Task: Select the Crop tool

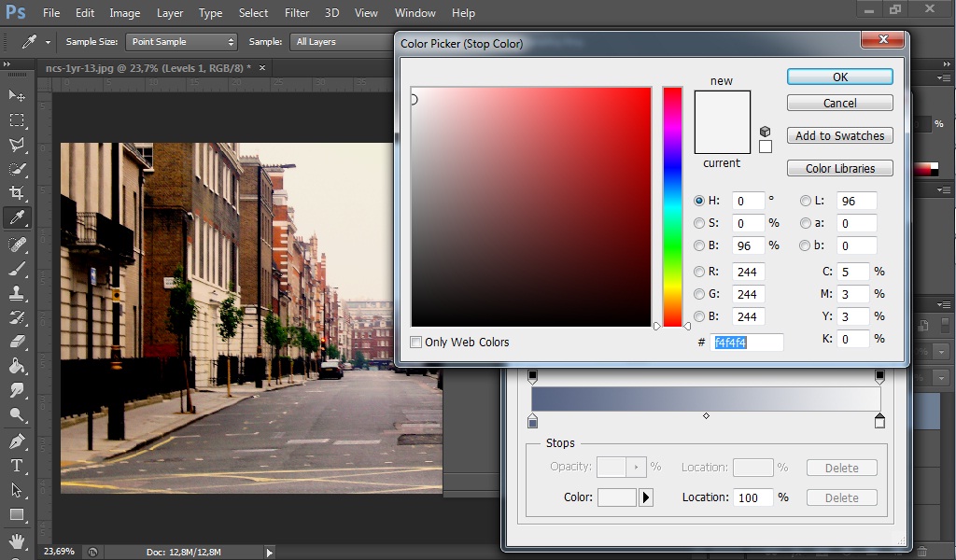Action: click(x=17, y=193)
